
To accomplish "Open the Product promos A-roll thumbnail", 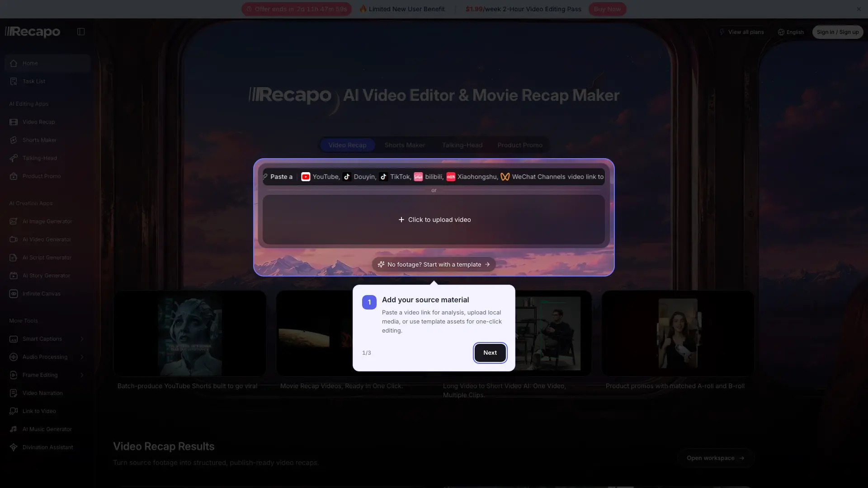I will click(678, 333).
